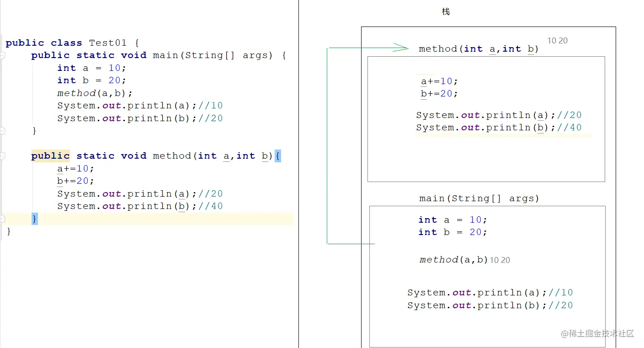Click 'a+=10;' in the editor code
Image resolution: width=644 pixels, height=348 pixels.
click(x=76, y=169)
